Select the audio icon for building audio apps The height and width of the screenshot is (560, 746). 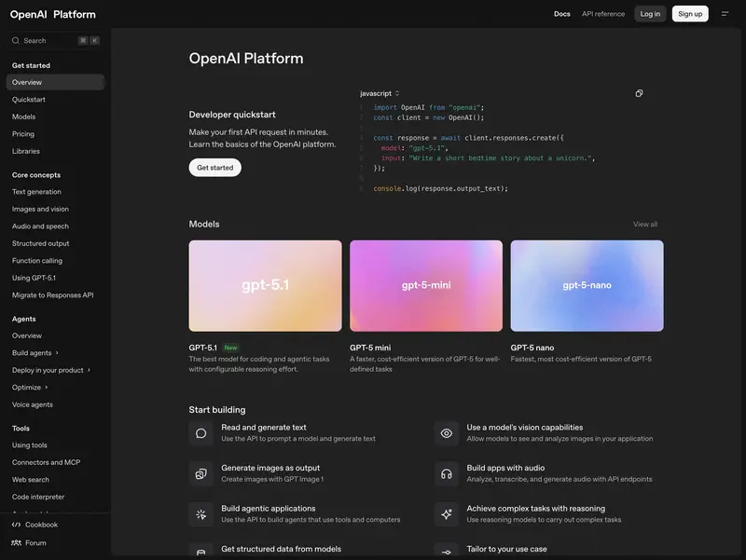pyautogui.click(x=444, y=473)
